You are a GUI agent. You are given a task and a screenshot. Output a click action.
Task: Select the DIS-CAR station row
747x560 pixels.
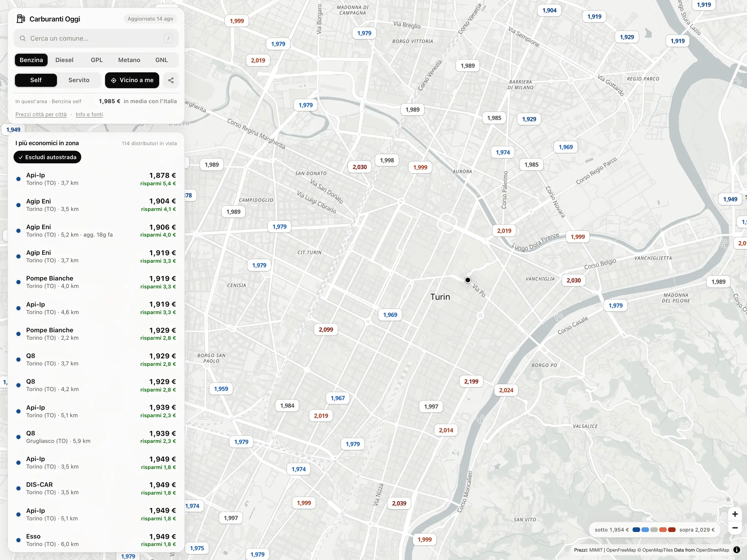point(96,488)
